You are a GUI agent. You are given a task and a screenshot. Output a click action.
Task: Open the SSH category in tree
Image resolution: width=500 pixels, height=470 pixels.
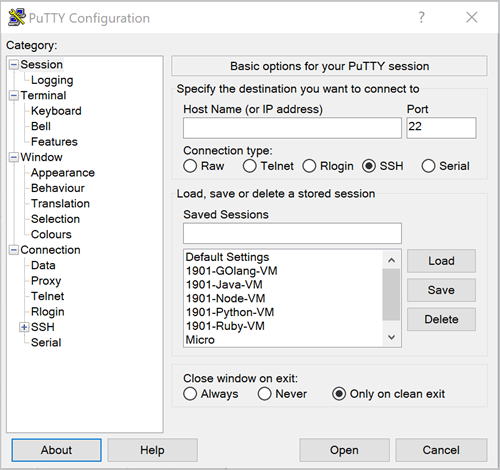tap(43, 327)
